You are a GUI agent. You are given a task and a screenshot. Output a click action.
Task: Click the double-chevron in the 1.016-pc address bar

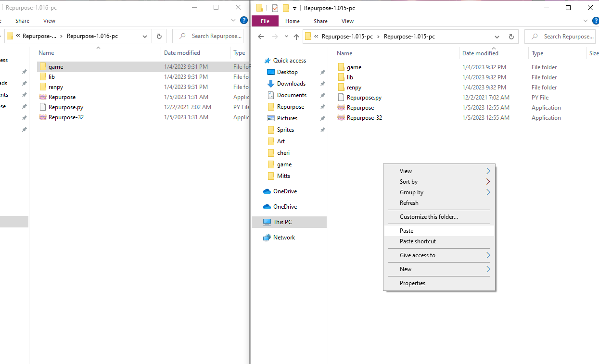[17, 36]
